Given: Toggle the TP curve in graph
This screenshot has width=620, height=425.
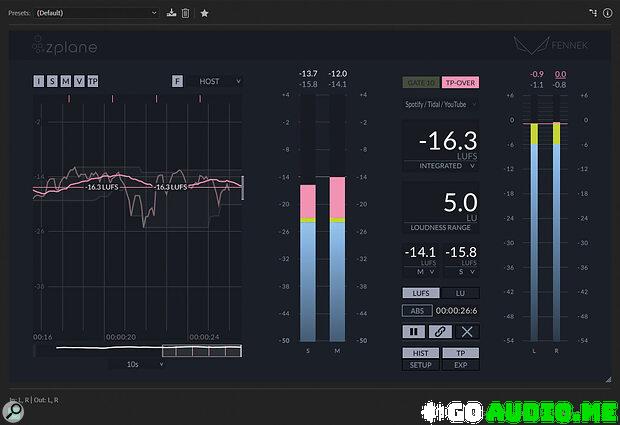Looking at the screenshot, I should (x=93, y=81).
